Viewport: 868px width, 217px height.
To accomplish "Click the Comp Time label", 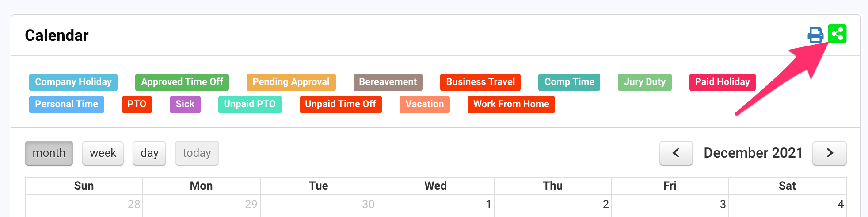I will point(569,82).
